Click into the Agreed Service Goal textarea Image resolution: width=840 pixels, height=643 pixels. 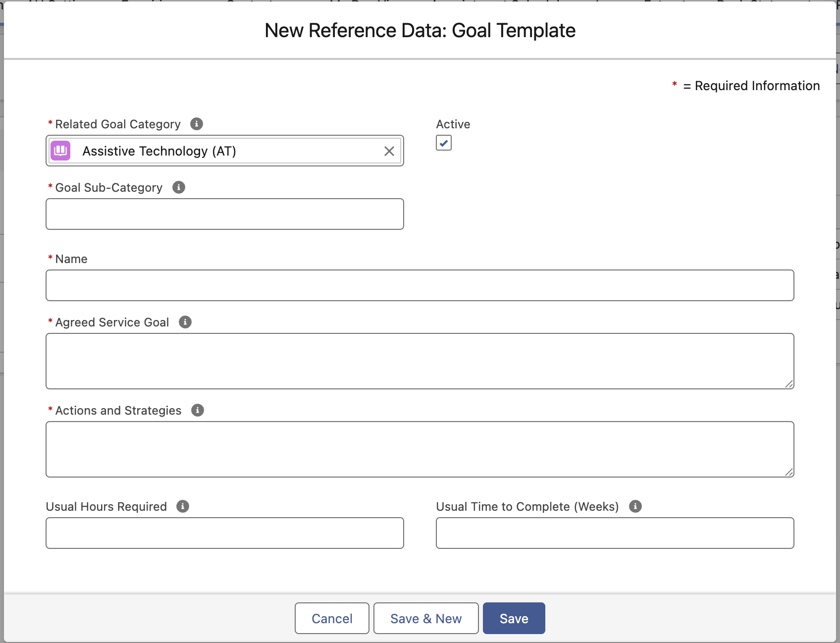(x=420, y=361)
